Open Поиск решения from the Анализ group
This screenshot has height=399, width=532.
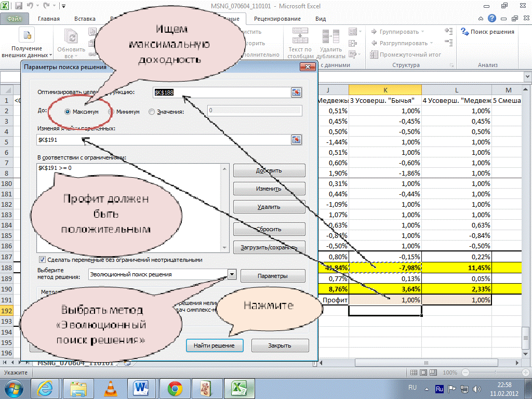[x=487, y=32]
